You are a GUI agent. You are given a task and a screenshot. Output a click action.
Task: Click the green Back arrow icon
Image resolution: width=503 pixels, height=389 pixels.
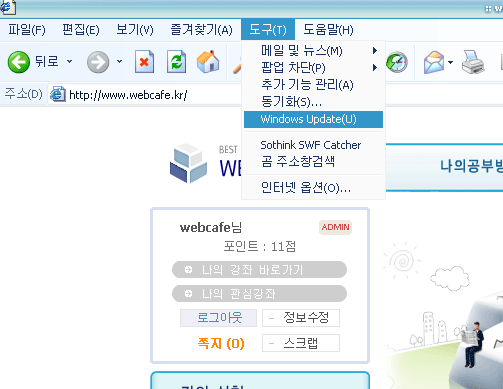point(19,62)
